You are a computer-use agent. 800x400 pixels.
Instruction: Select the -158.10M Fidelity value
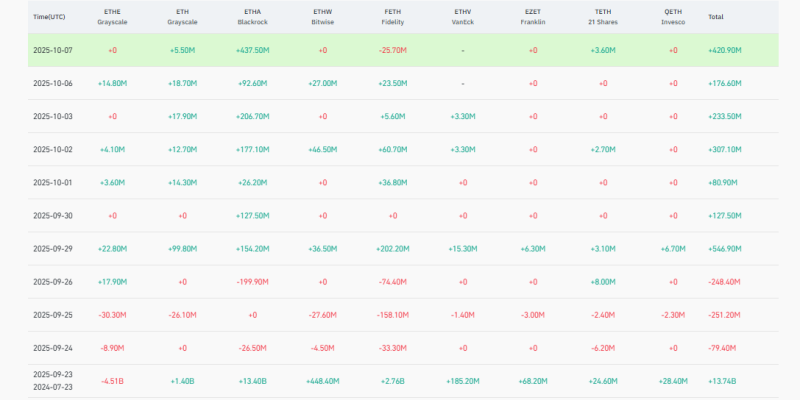pyautogui.click(x=392, y=315)
